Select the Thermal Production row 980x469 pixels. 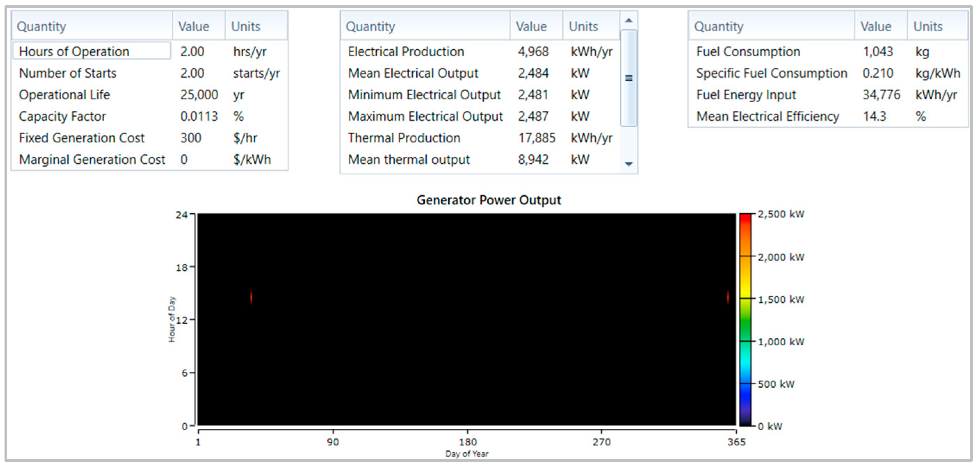pos(403,138)
